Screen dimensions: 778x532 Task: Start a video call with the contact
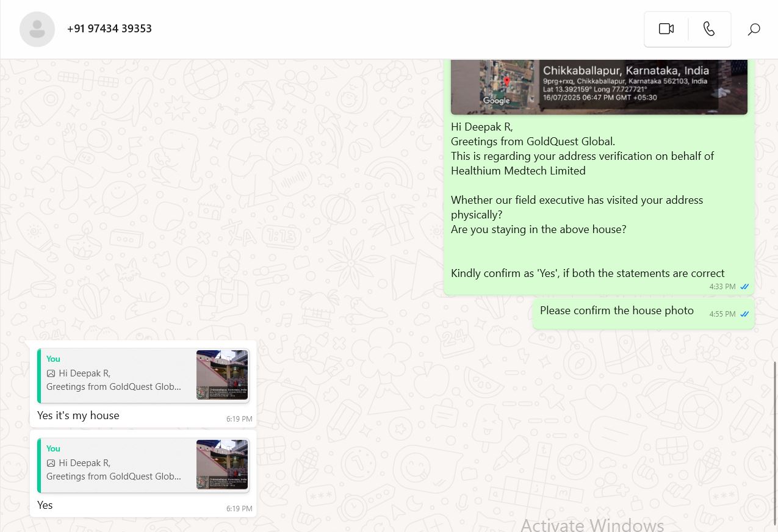[666, 29]
